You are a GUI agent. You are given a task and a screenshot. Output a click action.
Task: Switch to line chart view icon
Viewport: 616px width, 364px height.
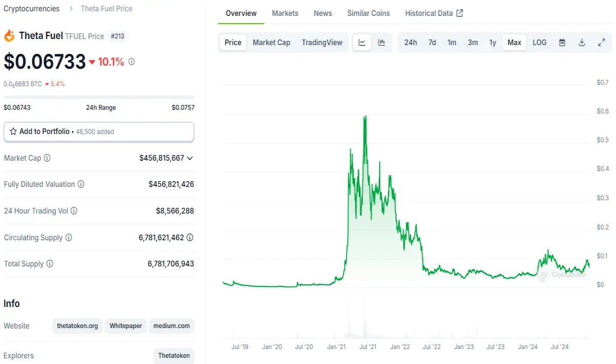click(x=362, y=43)
